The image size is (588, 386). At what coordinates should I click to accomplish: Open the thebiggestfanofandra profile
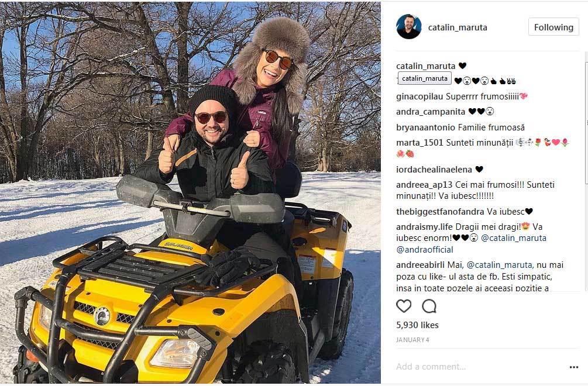[x=440, y=212]
